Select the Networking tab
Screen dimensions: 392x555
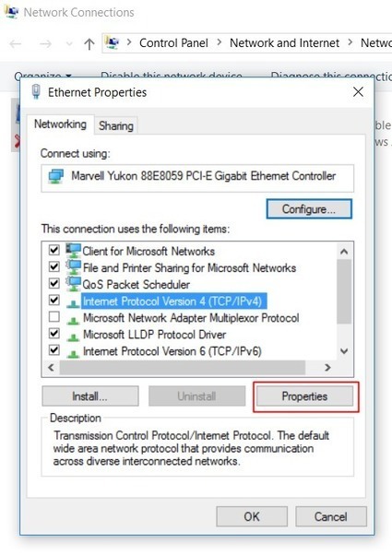pyautogui.click(x=60, y=124)
